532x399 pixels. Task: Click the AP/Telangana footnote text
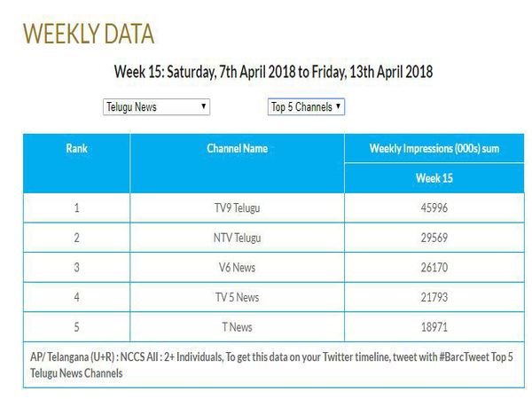click(x=266, y=364)
